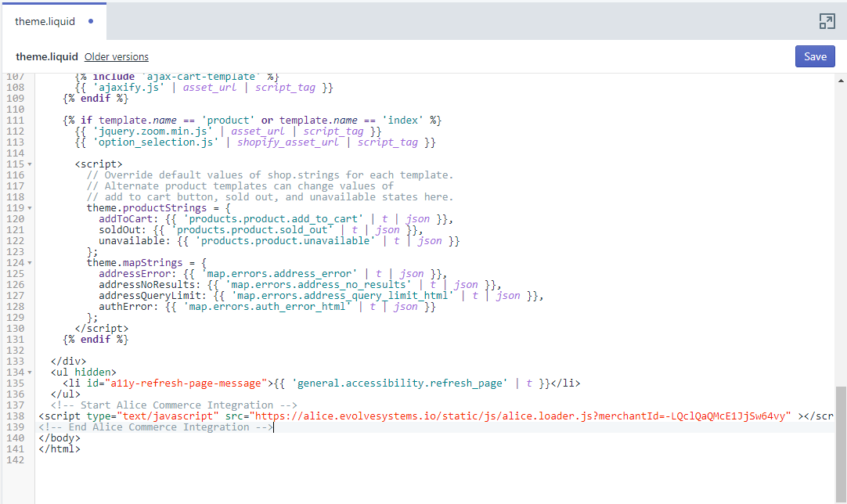847x504 pixels.
Task: Click the addressNoResults property line
Action: click(x=301, y=285)
